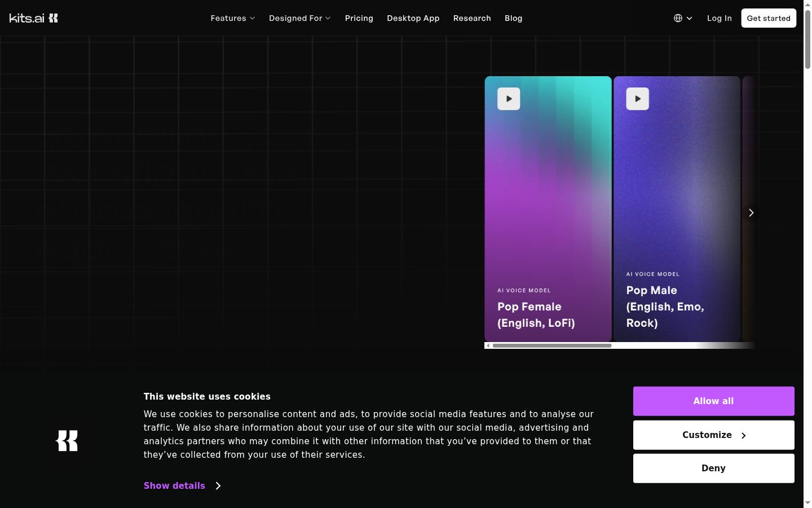Click the Log In link
The height and width of the screenshot is (508, 812).
pyautogui.click(x=720, y=18)
